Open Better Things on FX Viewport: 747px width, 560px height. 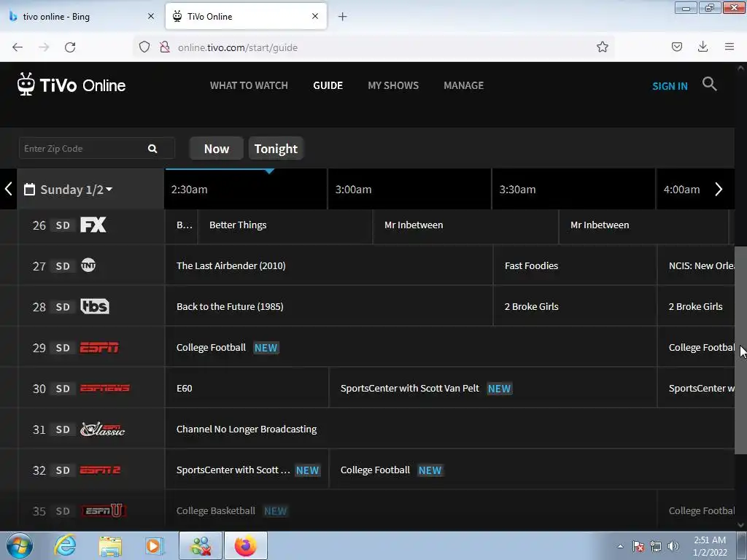(285, 225)
